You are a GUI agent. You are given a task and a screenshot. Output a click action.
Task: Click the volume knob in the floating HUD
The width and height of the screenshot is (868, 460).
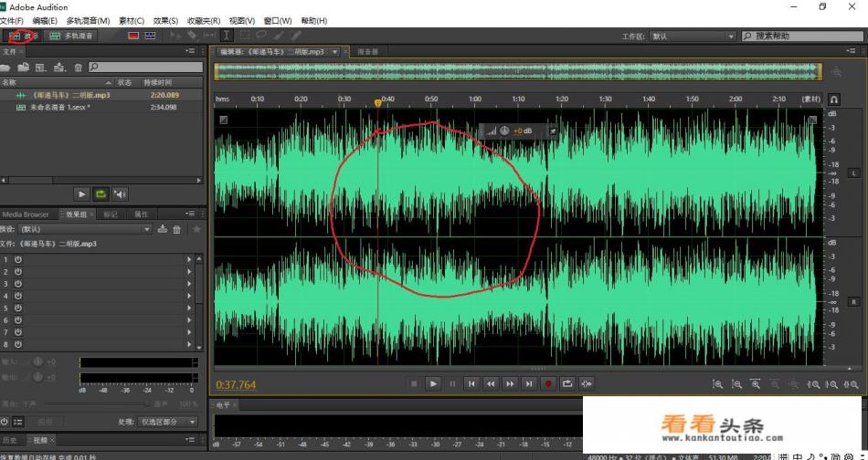click(504, 131)
